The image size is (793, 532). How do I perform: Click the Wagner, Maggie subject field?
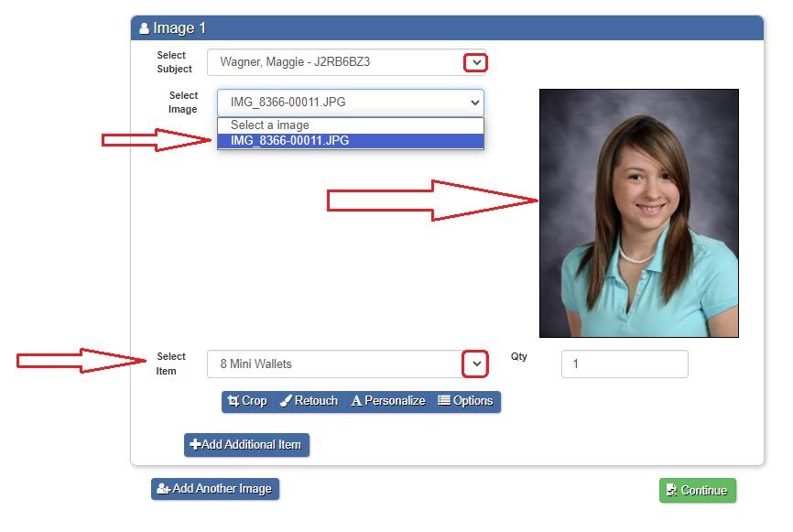[x=334, y=62]
